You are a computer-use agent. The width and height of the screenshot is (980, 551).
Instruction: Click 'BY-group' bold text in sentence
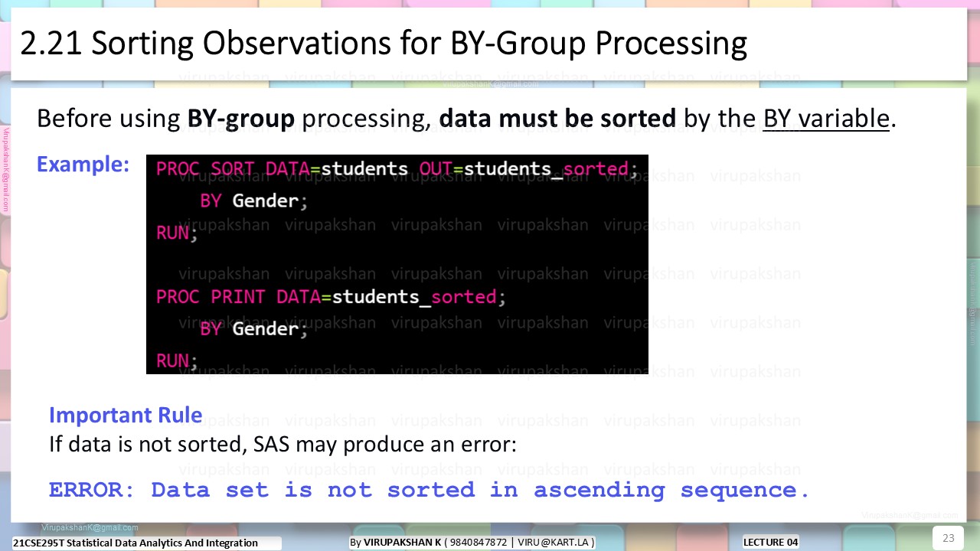tap(241, 119)
